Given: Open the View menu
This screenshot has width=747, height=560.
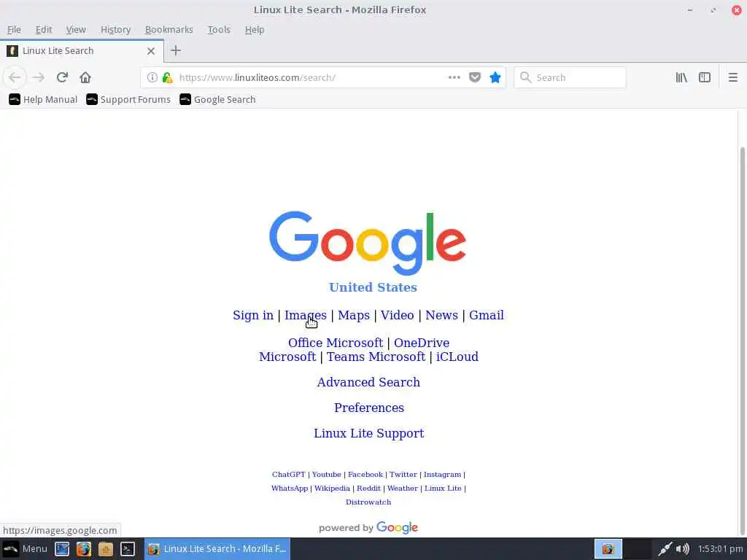Looking at the screenshot, I should pyautogui.click(x=76, y=29).
